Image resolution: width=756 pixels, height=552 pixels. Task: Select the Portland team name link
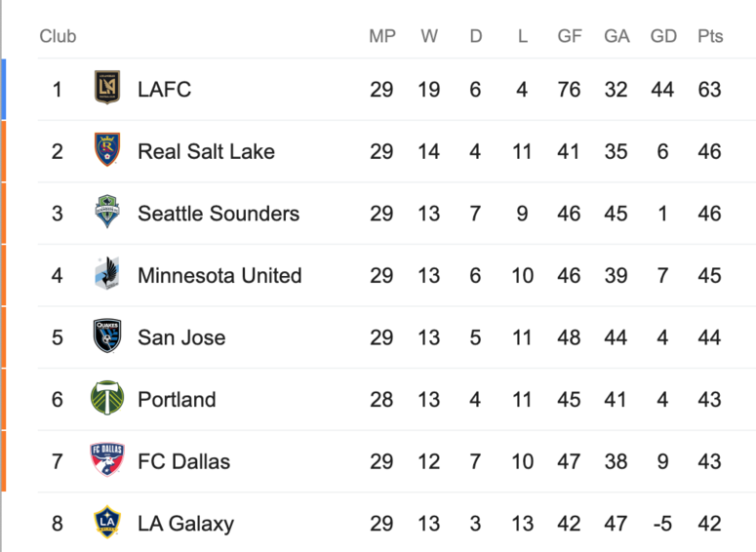point(177,399)
